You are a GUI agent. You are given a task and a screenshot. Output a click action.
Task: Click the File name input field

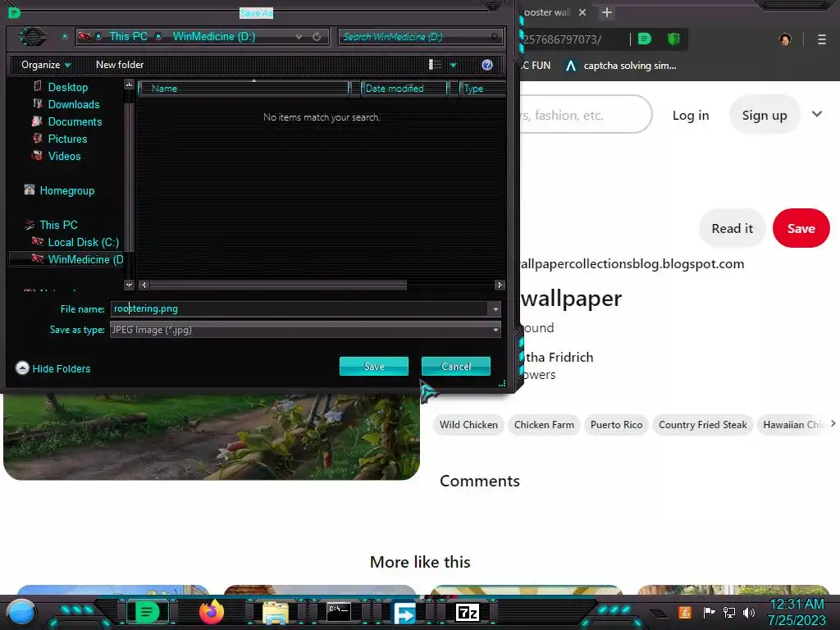(299, 308)
